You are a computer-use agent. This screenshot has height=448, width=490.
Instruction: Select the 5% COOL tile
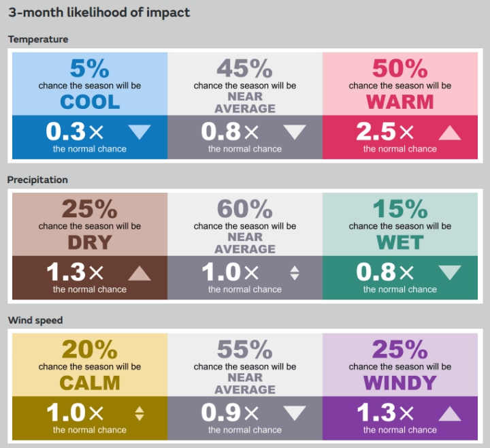tap(90, 106)
